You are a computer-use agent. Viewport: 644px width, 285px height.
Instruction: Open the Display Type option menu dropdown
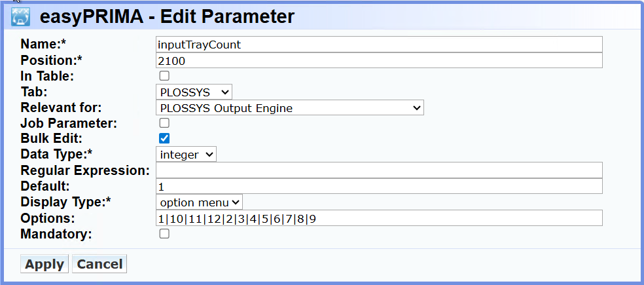click(x=199, y=202)
